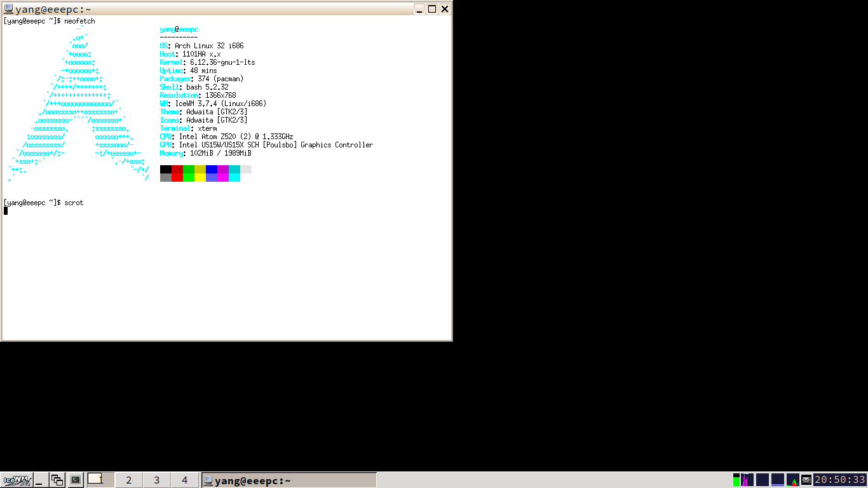The image size is (868, 488).
Task: Click 'Shell: bash 5.2.32' line
Action: (194, 87)
